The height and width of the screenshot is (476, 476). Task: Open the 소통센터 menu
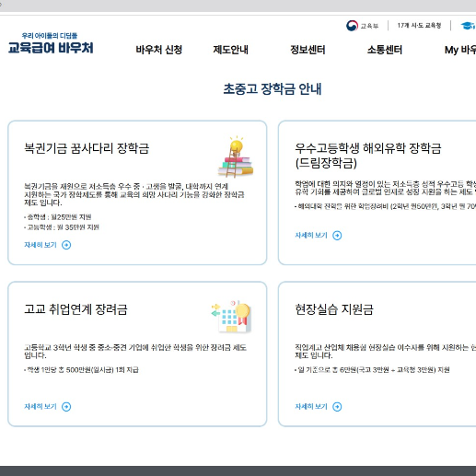click(x=385, y=50)
